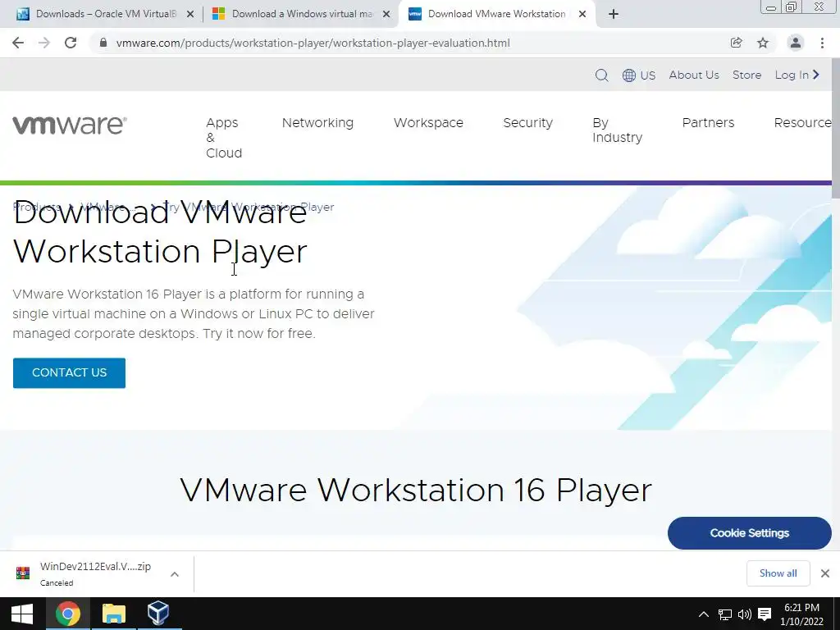Close the Oracle VM VirtualBox tab
840x630 pixels.
tap(189, 14)
